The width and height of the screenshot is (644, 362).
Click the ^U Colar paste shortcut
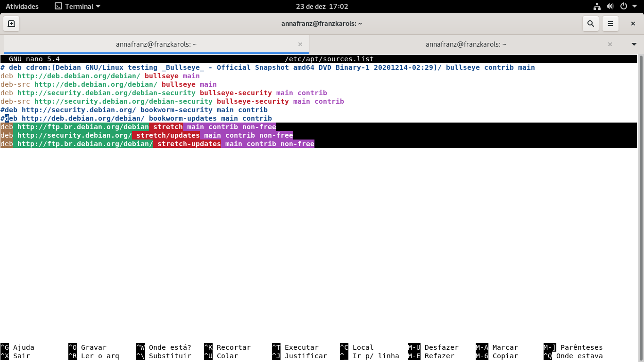tap(221, 356)
